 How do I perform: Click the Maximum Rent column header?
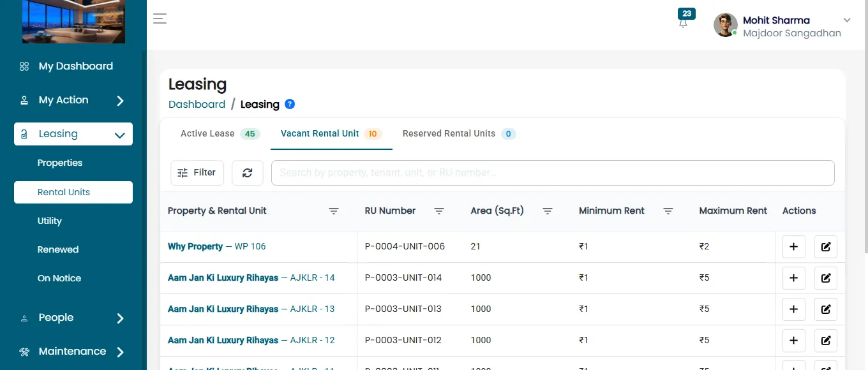733,211
